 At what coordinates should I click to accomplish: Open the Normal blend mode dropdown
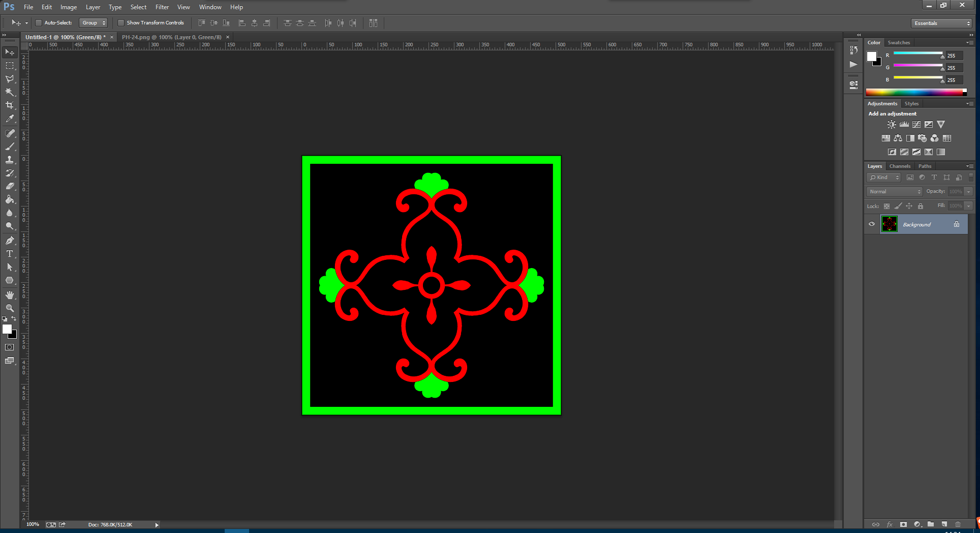[895, 192]
